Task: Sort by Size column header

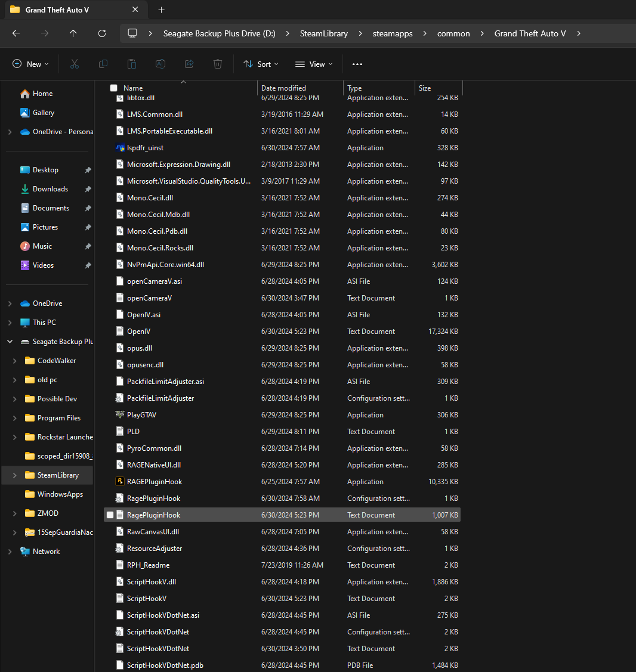Action: [x=439, y=88]
